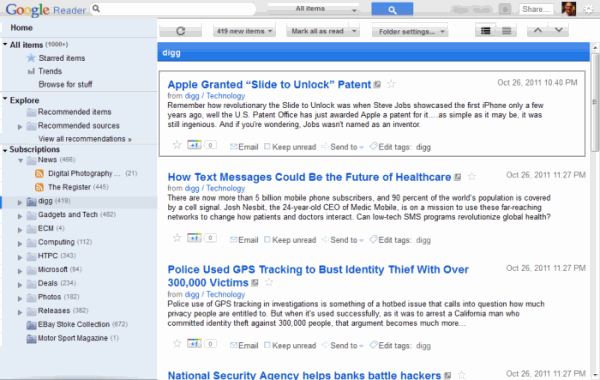The image size is (600, 380).
Task: Collapse the News folder
Action: [20, 161]
